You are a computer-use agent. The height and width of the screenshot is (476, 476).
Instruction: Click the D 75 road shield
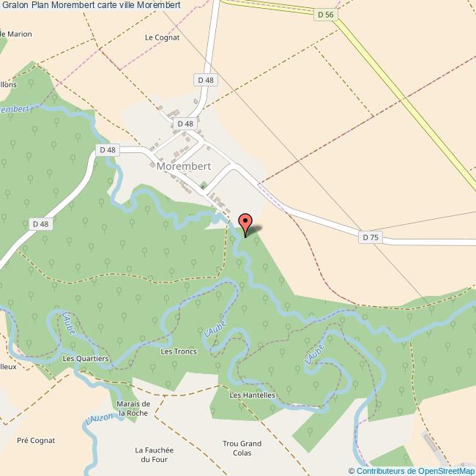click(371, 237)
